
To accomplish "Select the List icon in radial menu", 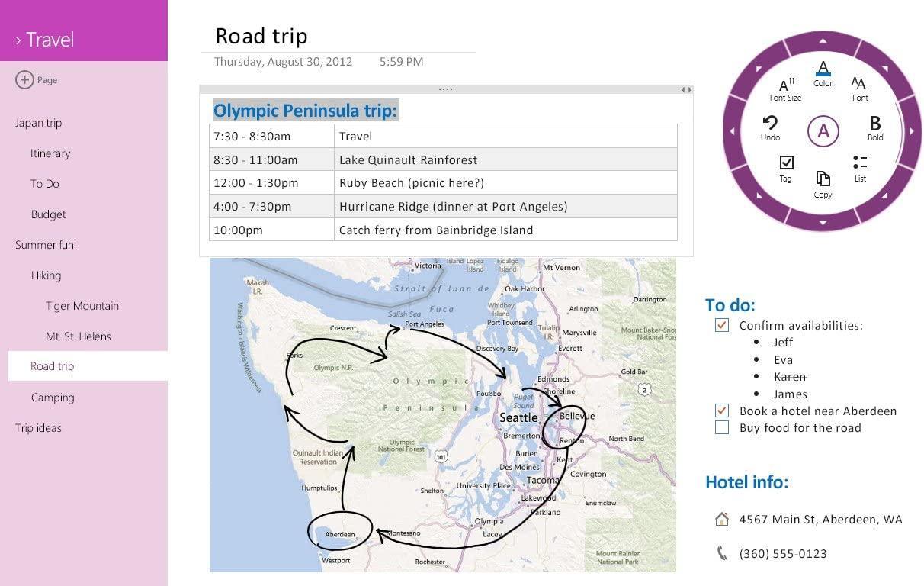I will [x=860, y=163].
